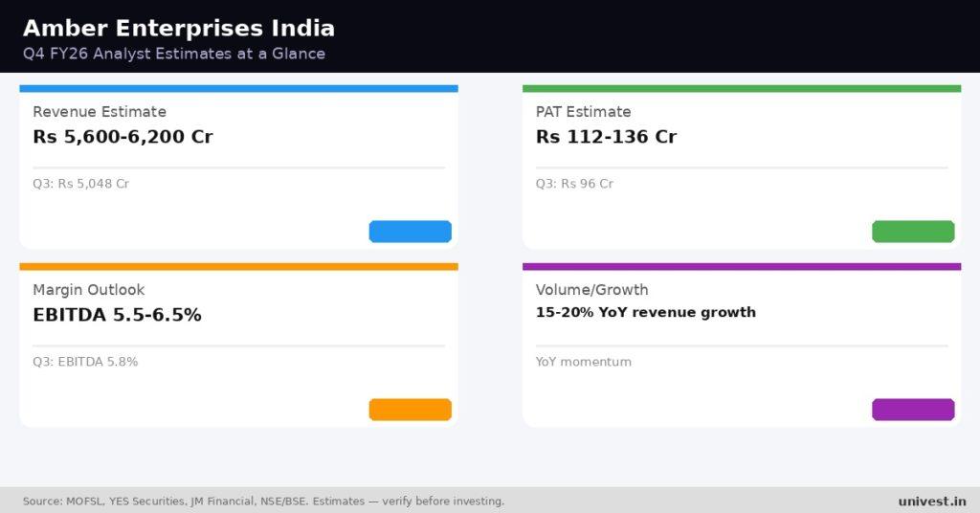
Task: Select the Margin Outlook label
Action: [x=89, y=290]
